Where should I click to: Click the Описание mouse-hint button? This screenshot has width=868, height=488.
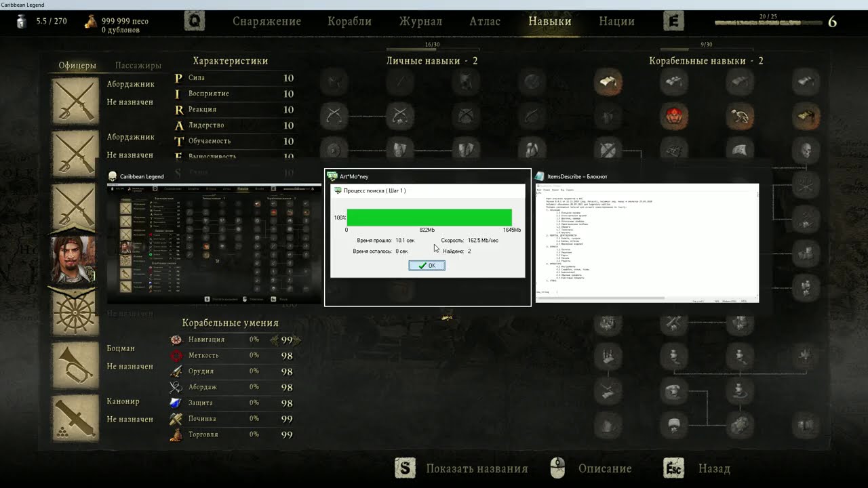coord(590,468)
